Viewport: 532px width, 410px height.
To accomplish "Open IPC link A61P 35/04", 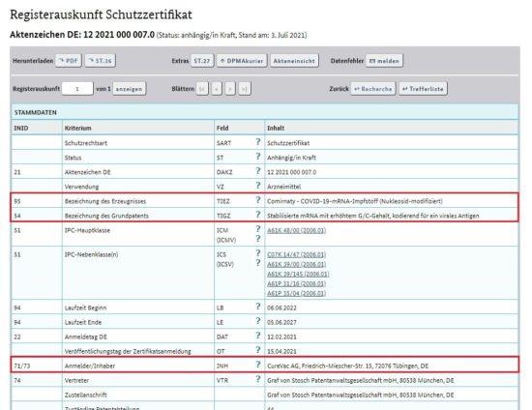I will click(x=296, y=293).
